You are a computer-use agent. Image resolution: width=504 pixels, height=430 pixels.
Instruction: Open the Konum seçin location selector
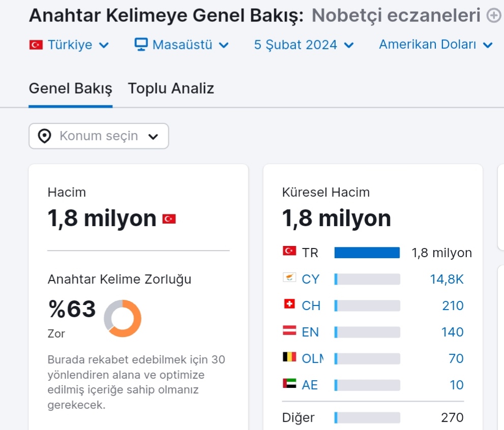[x=99, y=136]
